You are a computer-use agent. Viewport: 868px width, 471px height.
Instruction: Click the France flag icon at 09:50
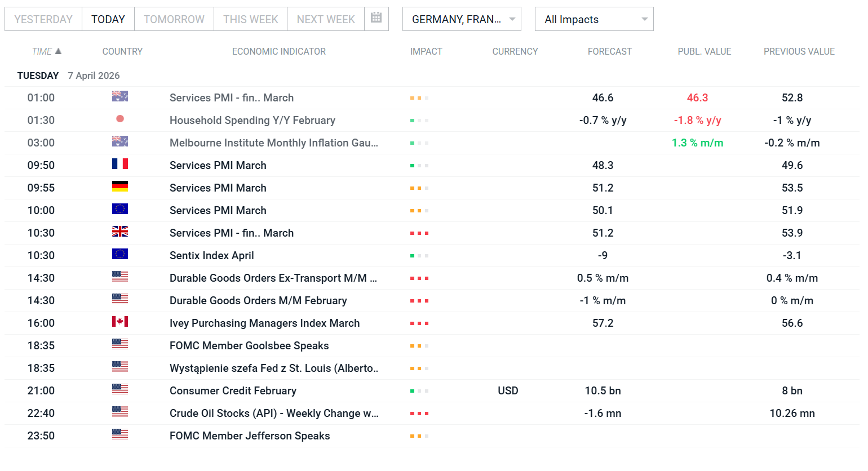pos(119,164)
